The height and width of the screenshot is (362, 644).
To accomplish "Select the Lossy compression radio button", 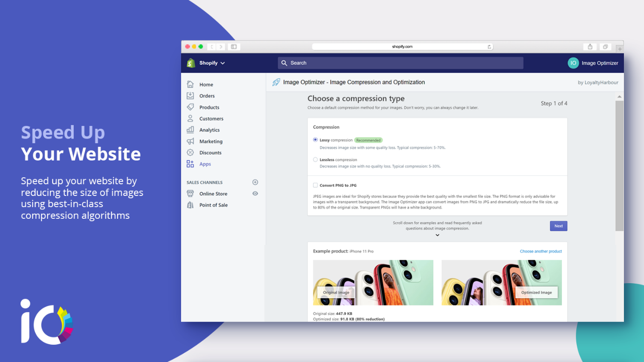I will click(315, 140).
